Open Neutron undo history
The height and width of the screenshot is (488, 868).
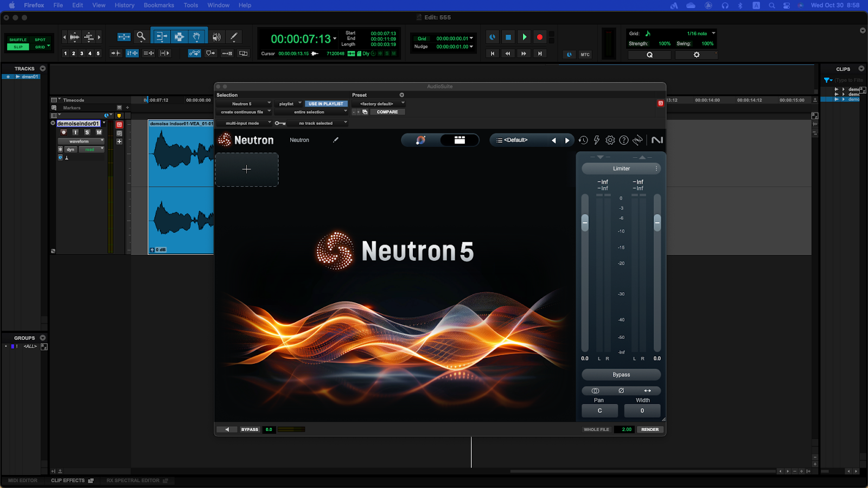(x=583, y=140)
